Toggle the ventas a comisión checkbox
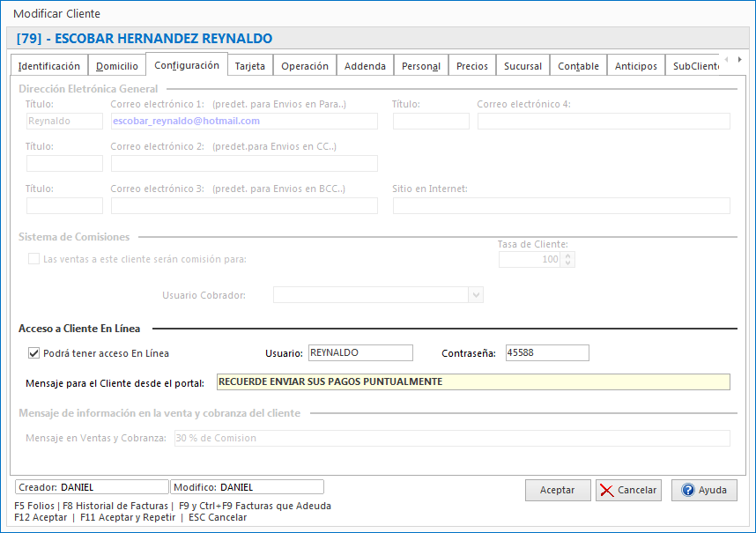 pyautogui.click(x=33, y=258)
